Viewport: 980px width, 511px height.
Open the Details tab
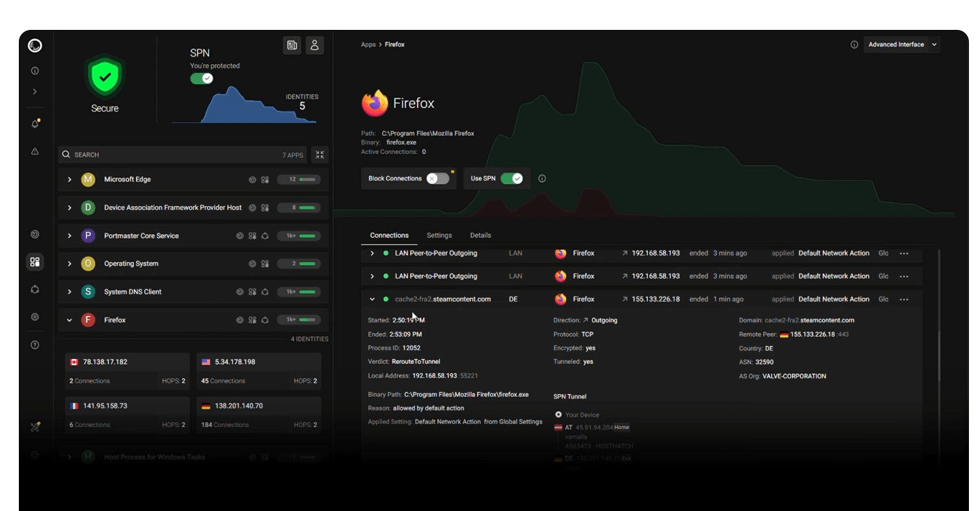point(480,235)
